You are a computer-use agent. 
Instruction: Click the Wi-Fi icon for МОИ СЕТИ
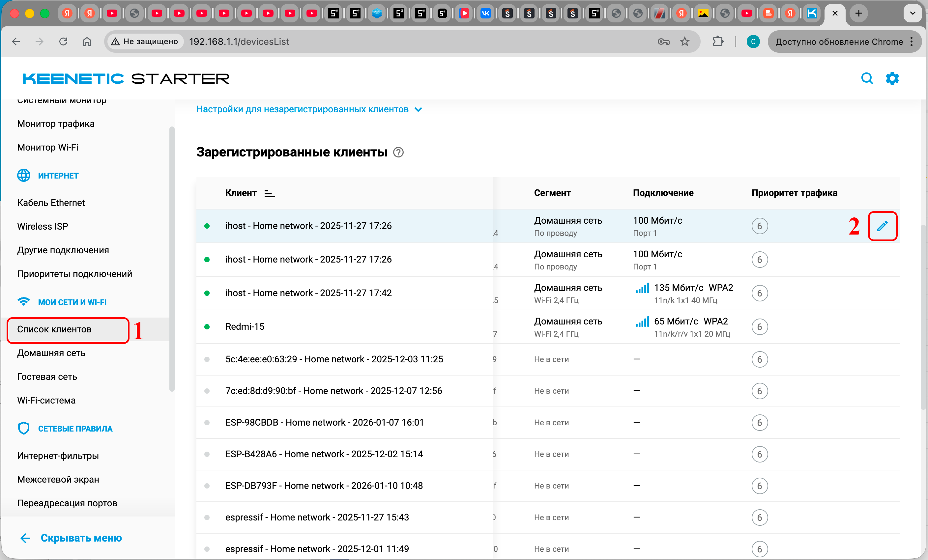(x=24, y=302)
